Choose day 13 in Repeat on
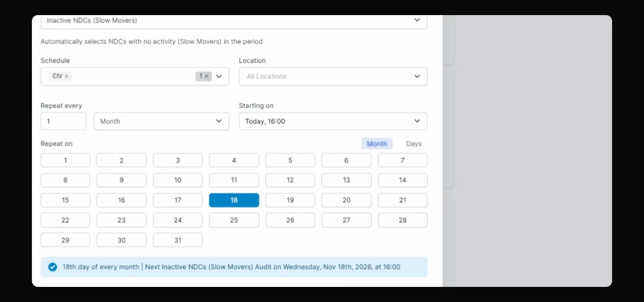The height and width of the screenshot is (302, 644). pos(346,180)
